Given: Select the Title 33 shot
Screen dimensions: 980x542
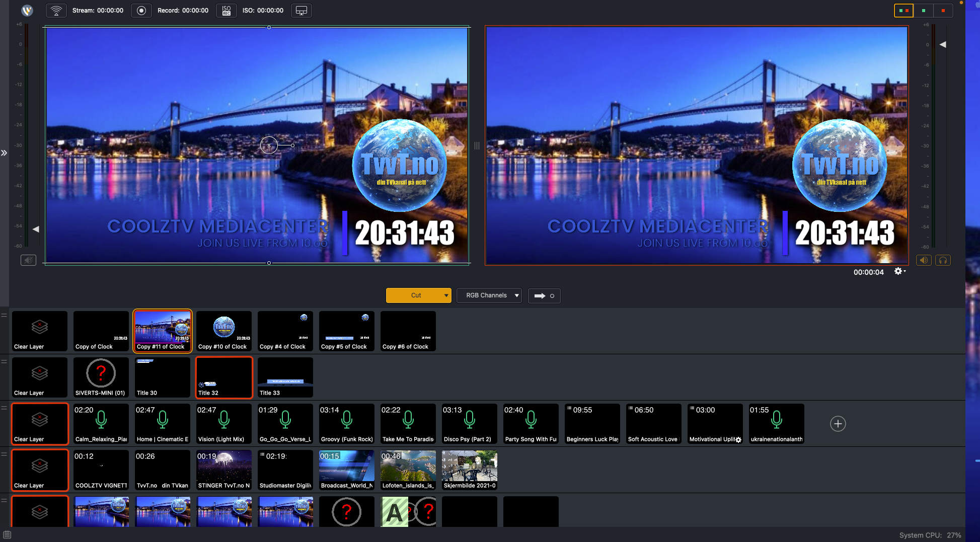Looking at the screenshot, I should point(285,377).
